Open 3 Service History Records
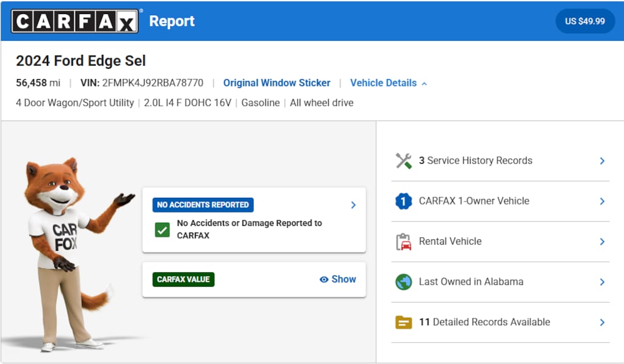This screenshot has width=624, height=364. click(500, 161)
